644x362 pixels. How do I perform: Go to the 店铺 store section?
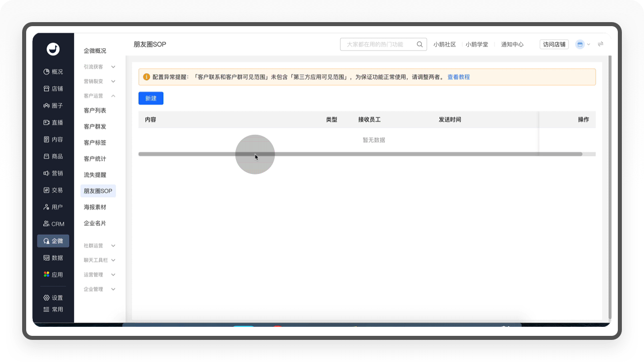(x=53, y=89)
